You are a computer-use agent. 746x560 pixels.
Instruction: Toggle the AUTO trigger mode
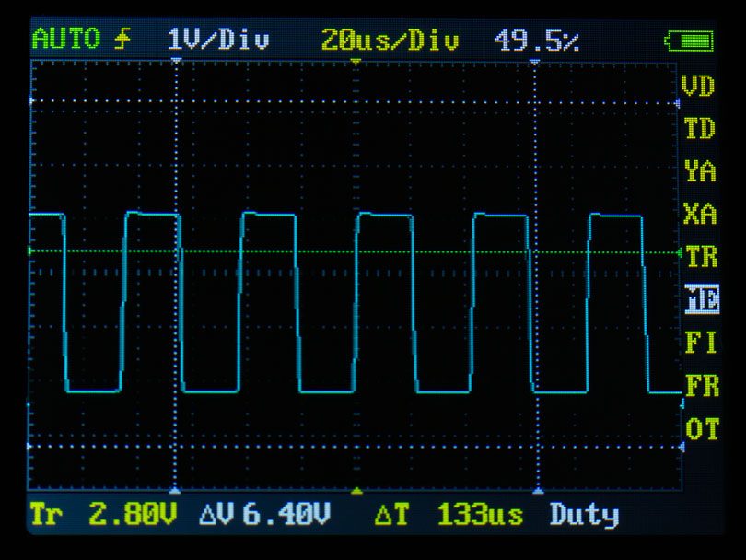coord(68,40)
